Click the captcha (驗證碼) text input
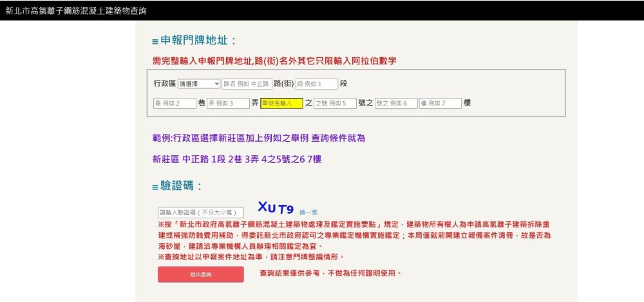 click(x=201, y=212)
